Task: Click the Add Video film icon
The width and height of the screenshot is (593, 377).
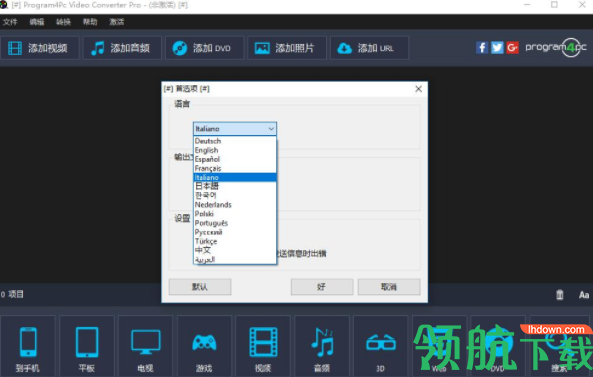Action: click(15, 48)
